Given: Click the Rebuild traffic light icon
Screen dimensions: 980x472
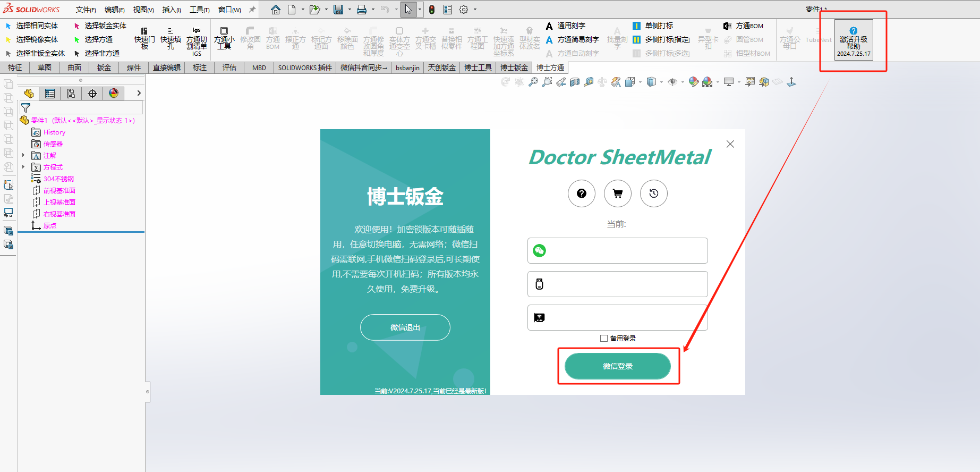Looking at the screenshot, I should click(x=432, y=10).
